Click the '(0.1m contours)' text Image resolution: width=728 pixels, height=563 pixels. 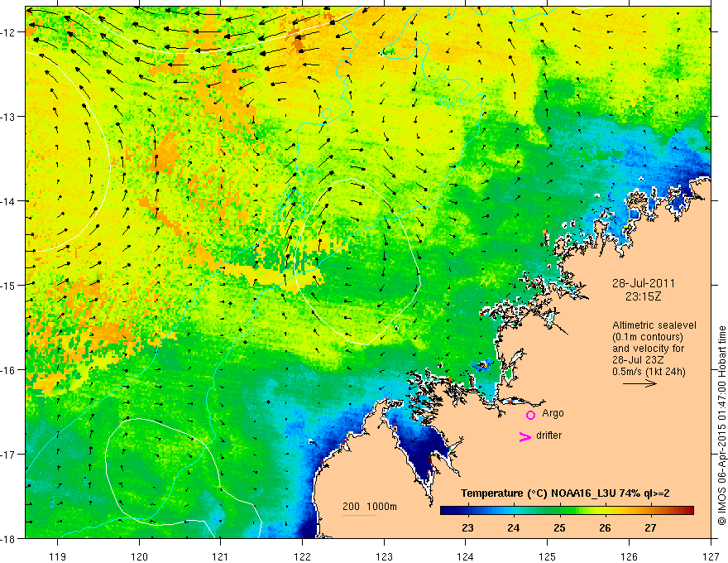point(648,337)
